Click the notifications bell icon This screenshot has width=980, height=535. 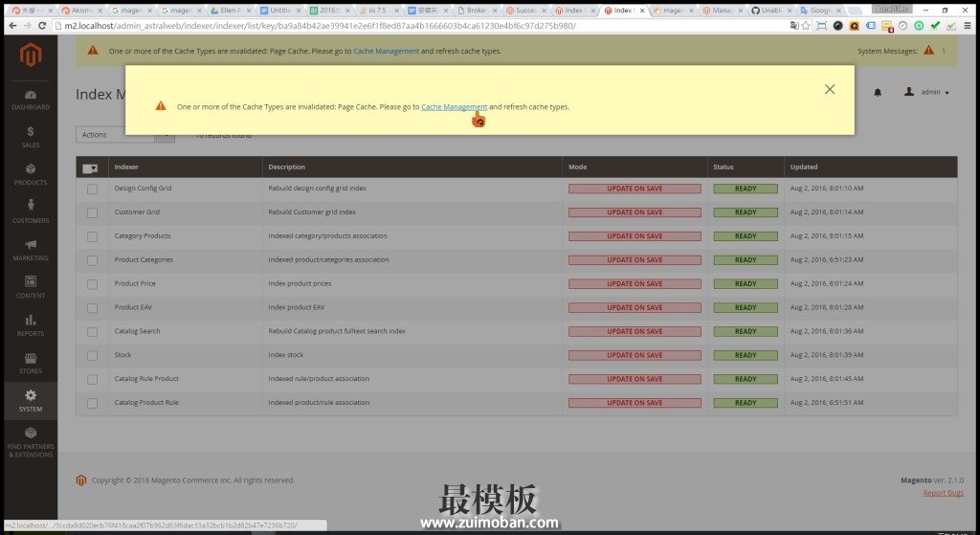[x=878, y=93]
